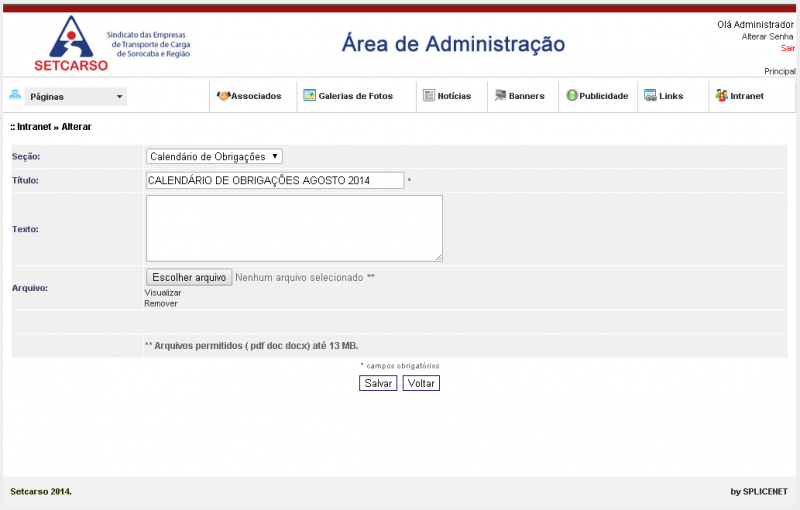800x510 pixels.
Task: Click the 'Área de Administração' heading
Action: [453, 44]
